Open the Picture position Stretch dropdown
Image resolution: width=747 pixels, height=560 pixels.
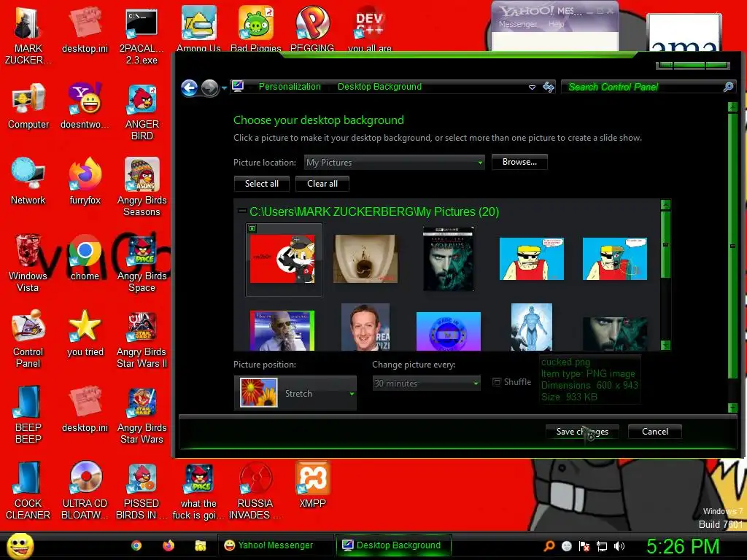(295, 393)
